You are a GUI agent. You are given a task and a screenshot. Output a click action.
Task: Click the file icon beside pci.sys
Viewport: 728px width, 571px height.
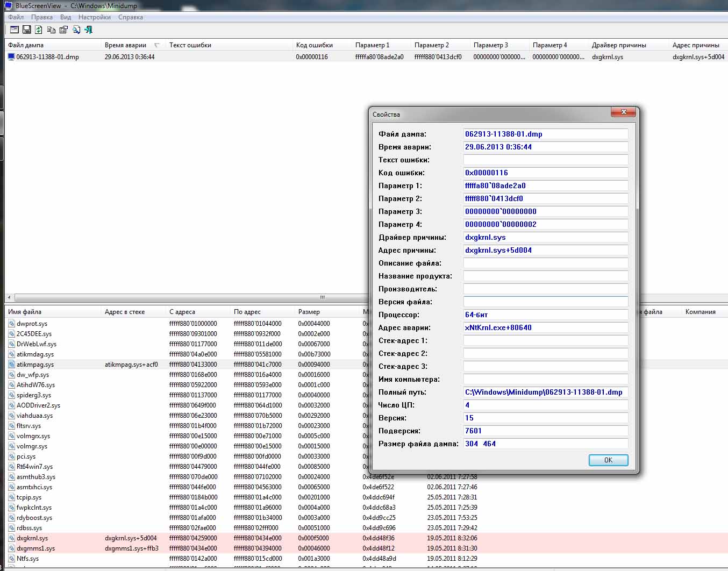point(11,456)
